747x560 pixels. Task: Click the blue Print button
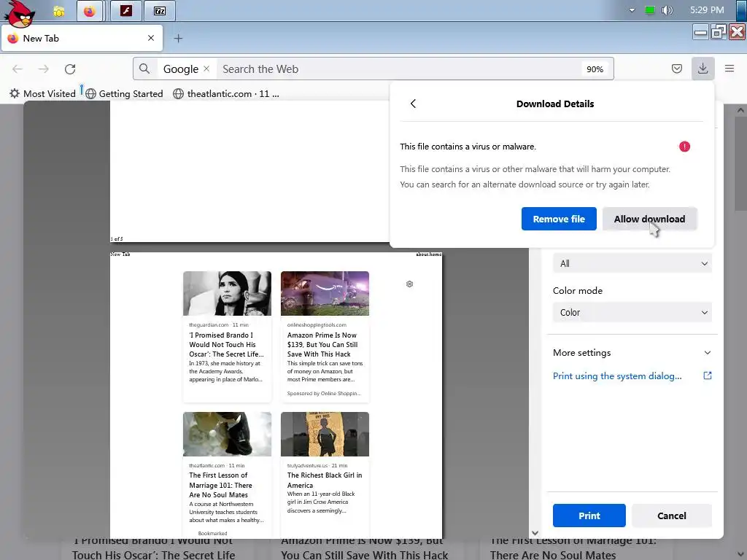pyautogui.click(x=589, y=516)
